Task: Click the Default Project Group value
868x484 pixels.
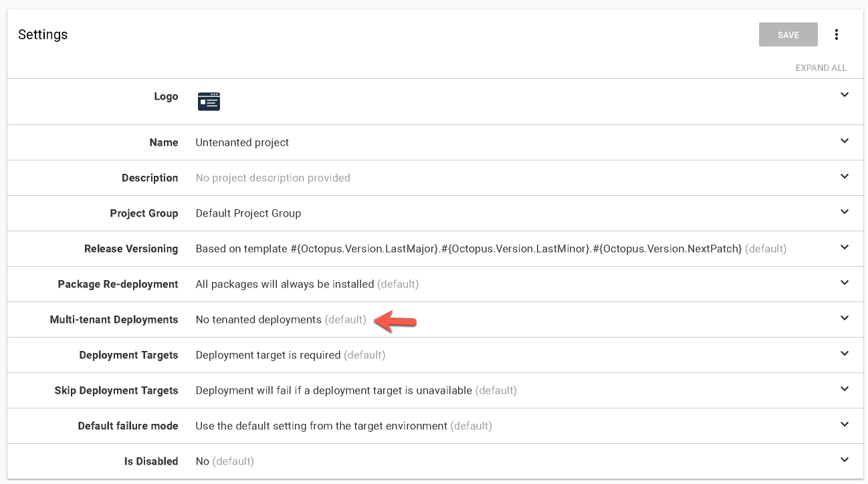Action: point(248,213)
